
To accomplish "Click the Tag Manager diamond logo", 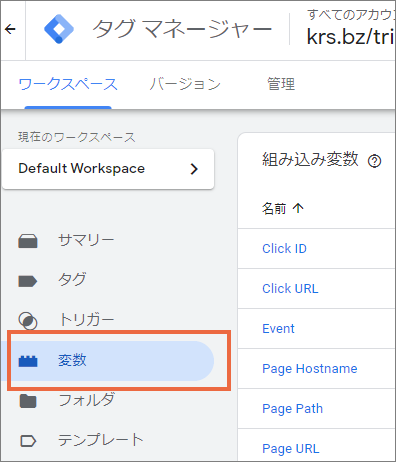I will coord(59,29).
